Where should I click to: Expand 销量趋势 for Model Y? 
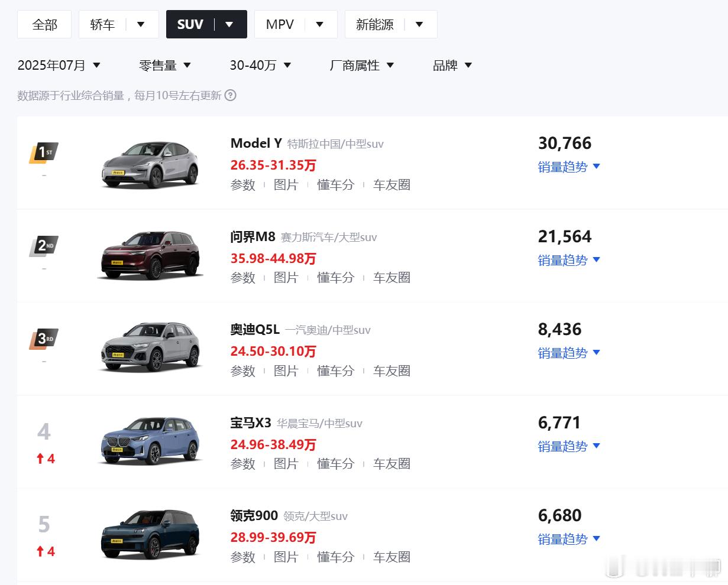click(569, 167)
